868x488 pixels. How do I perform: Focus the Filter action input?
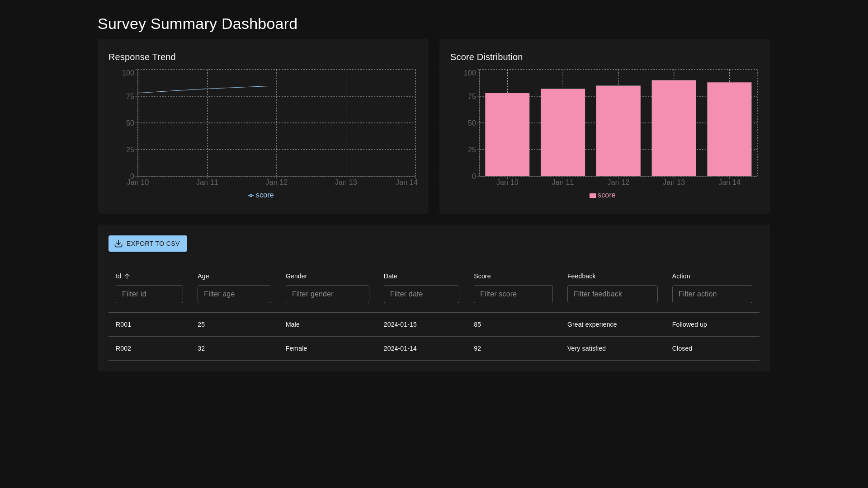click(712, 294)
